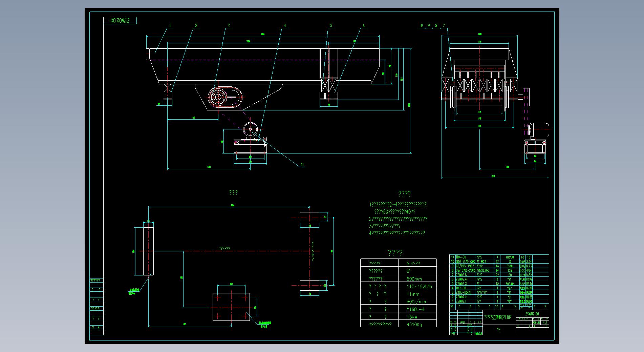Select the vibrator exciter wheel in side view

coord(217,97)
